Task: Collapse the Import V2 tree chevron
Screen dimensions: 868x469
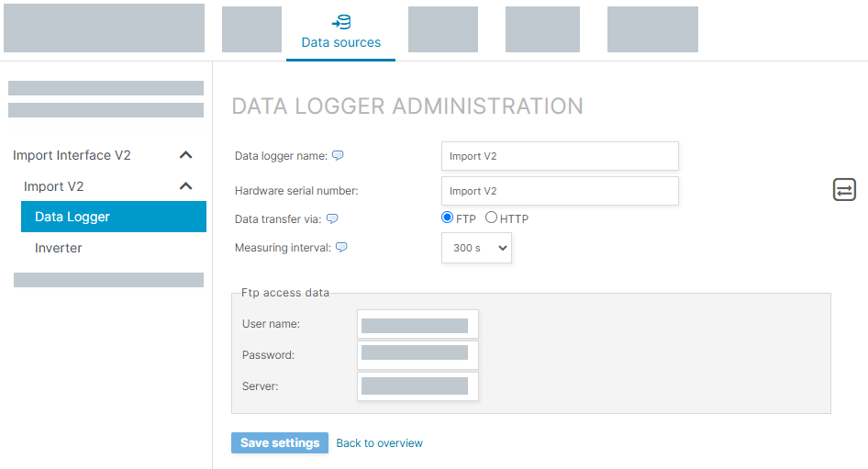Action: [x=185, y=186]
